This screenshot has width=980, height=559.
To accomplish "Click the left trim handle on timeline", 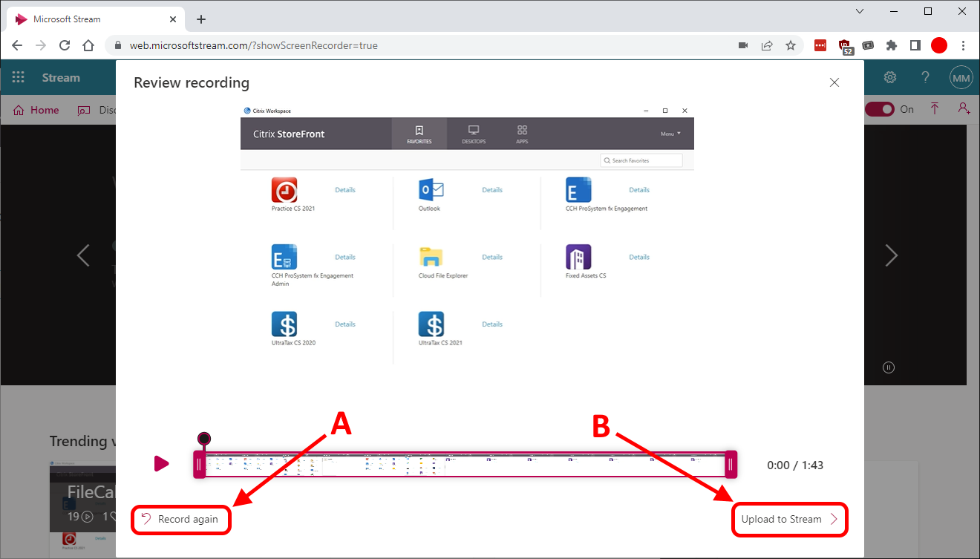I will 199,465.
